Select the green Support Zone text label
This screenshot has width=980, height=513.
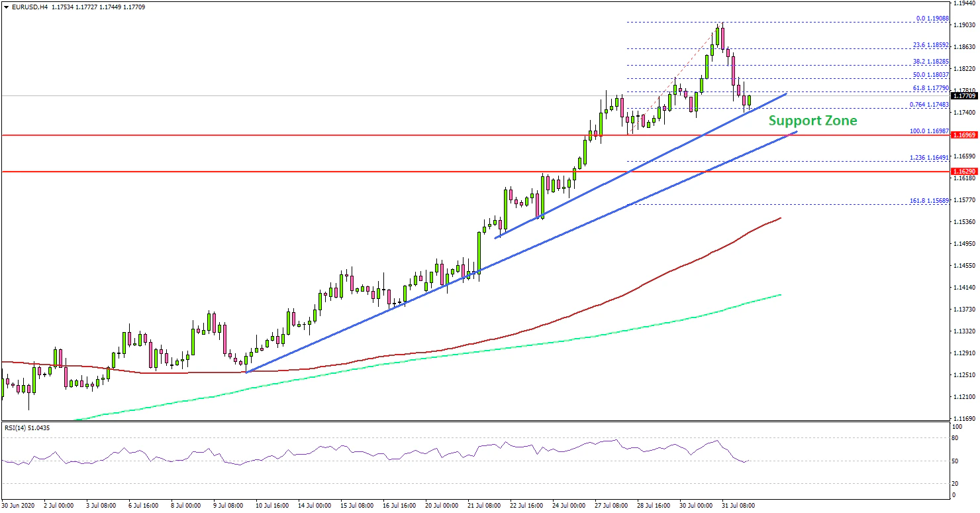[x=812, y=121]
